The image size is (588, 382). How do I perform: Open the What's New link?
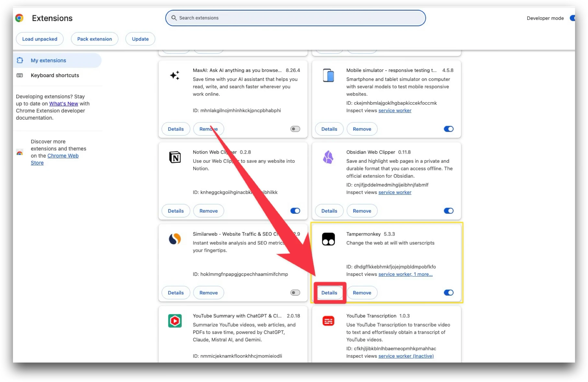pos(64,104)
